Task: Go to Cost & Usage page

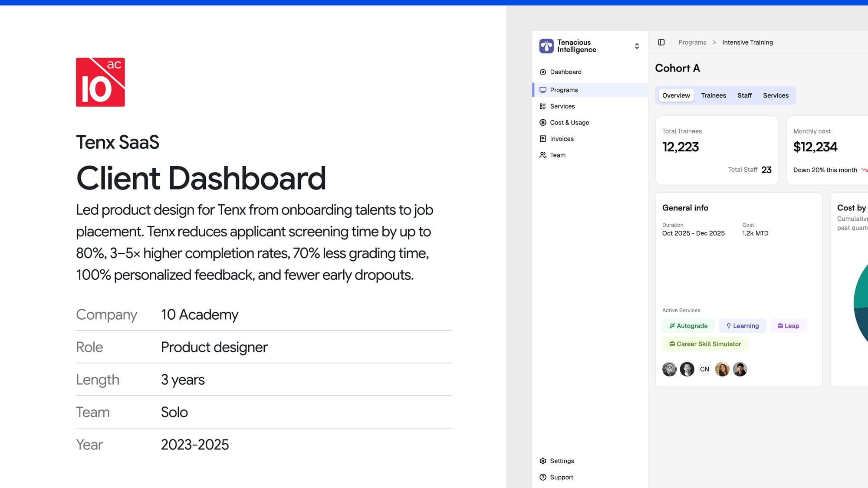Action: (x=590, y=123)
